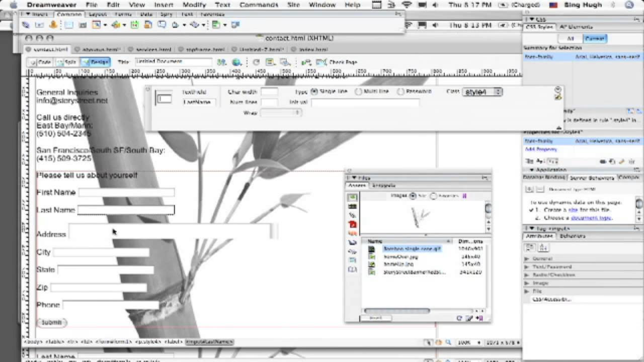Select Favorites radio button in Assets panel
Viewport: 644px width, 362px height.
click(x=434, y=196)
